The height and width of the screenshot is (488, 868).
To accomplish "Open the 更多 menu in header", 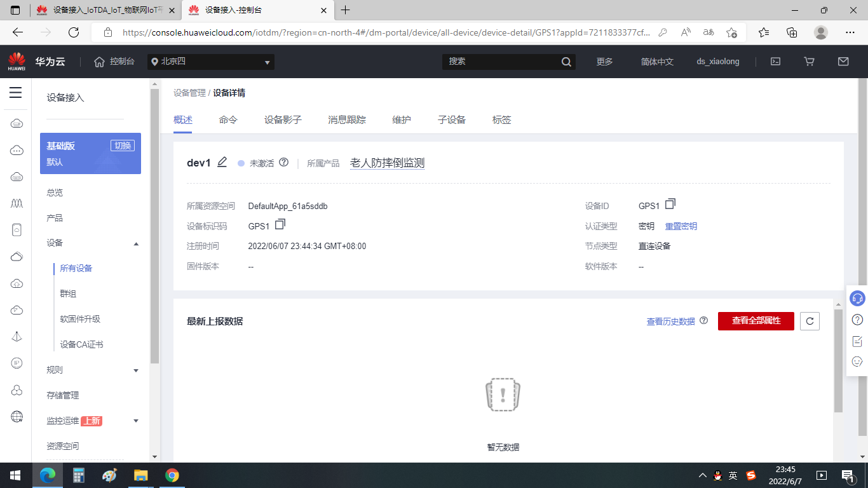I will pyautogui.click(x=604, y=62).
